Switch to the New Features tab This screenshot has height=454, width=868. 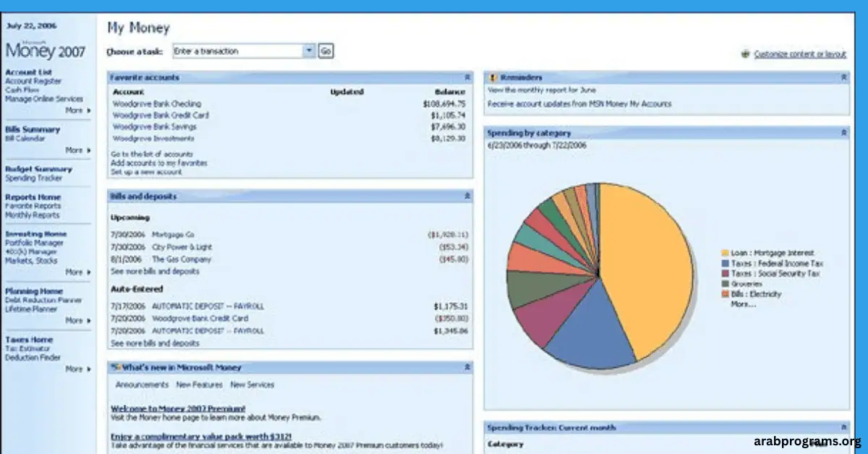199,385
